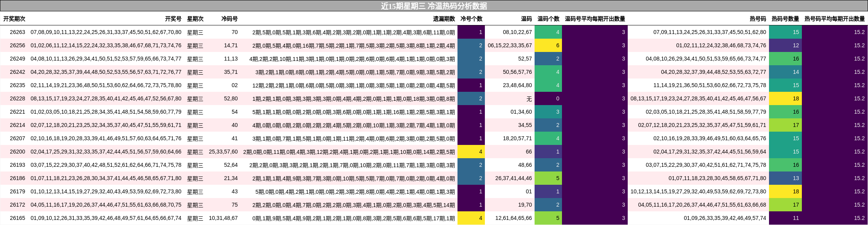Click period number 26186
The height and width of the screenshot is (225, 868).
click(18, 178)
